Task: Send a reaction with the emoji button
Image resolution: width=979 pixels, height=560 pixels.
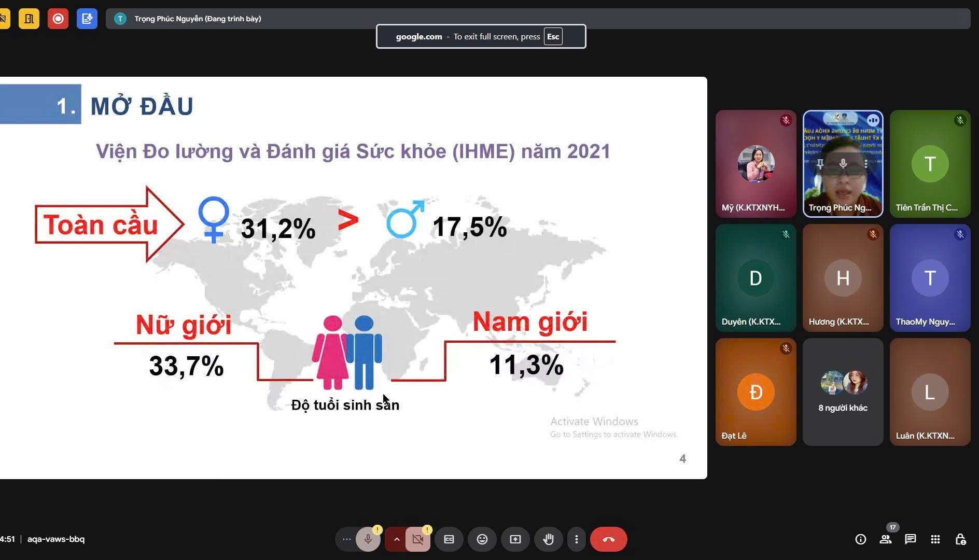Action: click(482, 539)
